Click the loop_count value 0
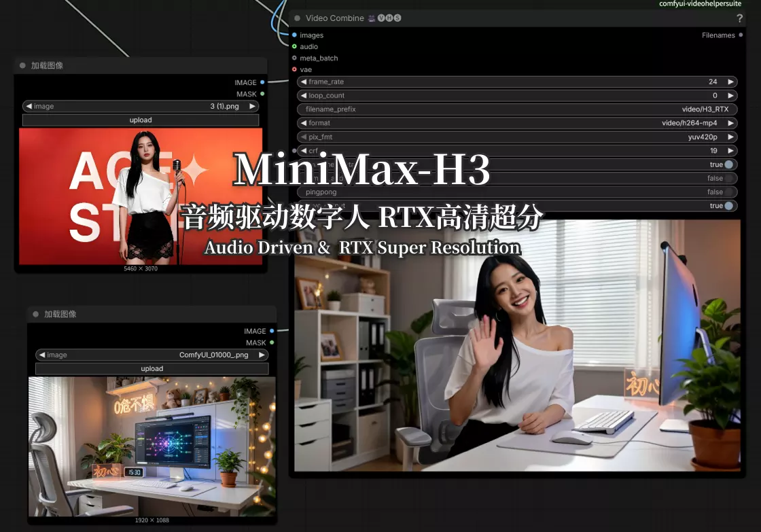This screenshot has height=532, width=761. (x=715, y=95)
